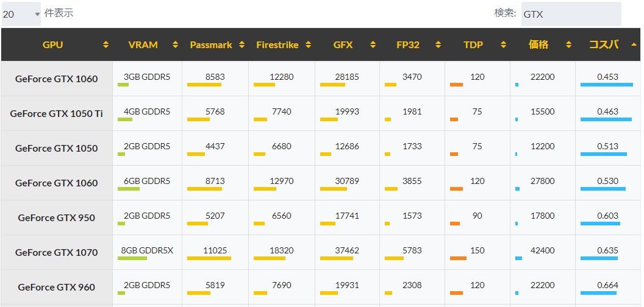Click the 検索 search field containing GTX

pyautogui.click(x=571, y=14)
